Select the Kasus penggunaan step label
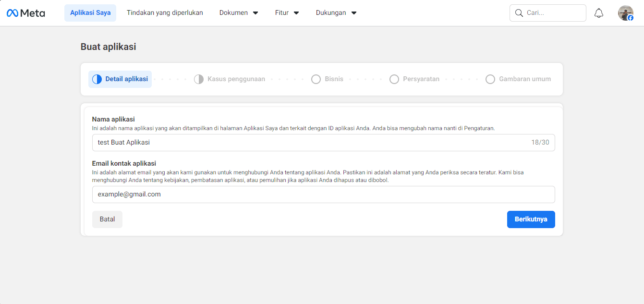Image resolution: width=644 pixels, height=304 pixels. coord(236,79)
